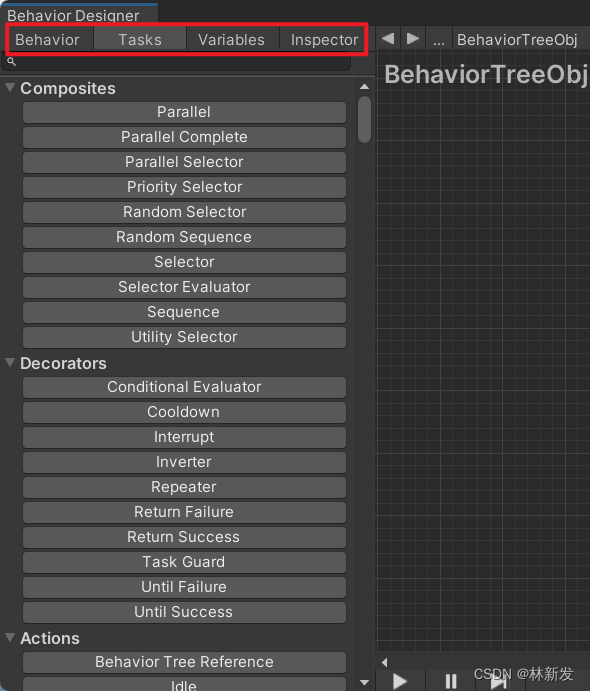Click the graph horizontal scroll-left arrow
The width and height of the screenshot is (590, 691).
tap(385, 662)
